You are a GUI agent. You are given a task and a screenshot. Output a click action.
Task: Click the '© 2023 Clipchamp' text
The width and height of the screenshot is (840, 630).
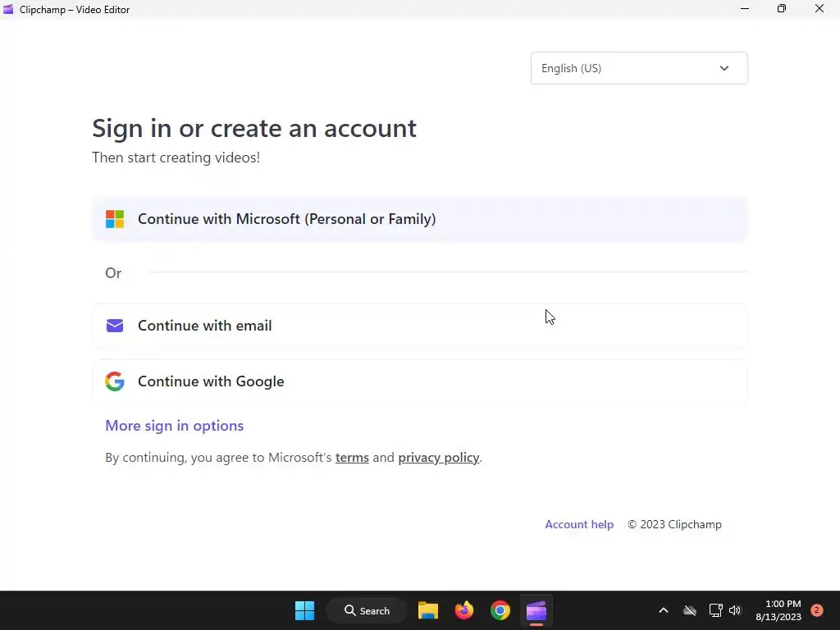coord(674,524)
